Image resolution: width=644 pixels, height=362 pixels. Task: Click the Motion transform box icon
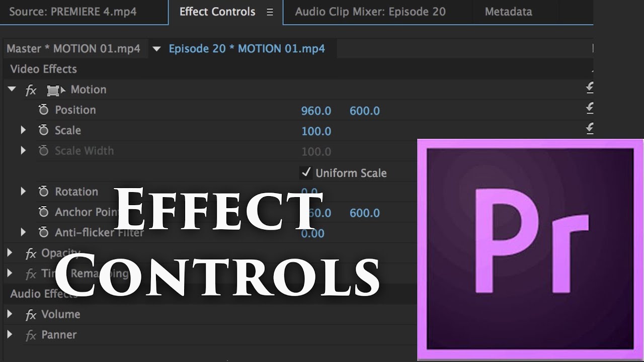55,90
